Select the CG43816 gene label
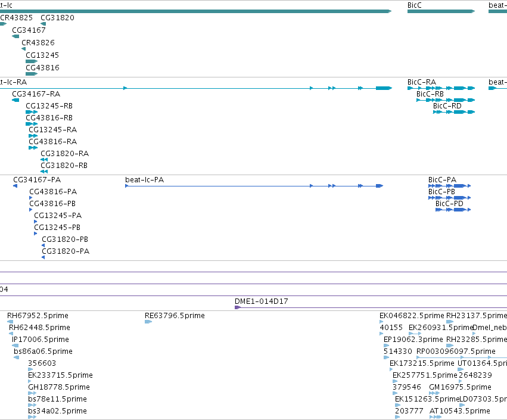 click(42, 68)
